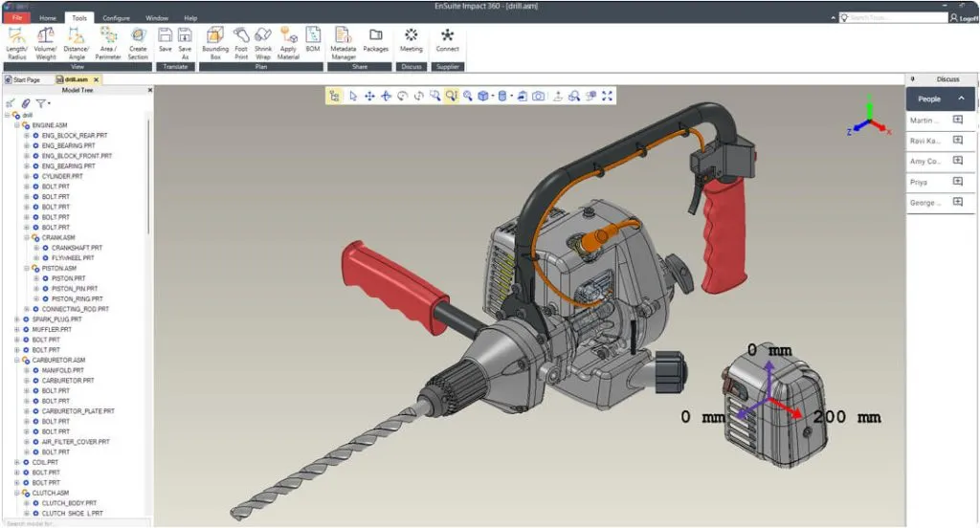Open the Metadata Manager
This screenshot has height=528, width=980.
click(x=343, y=43)
